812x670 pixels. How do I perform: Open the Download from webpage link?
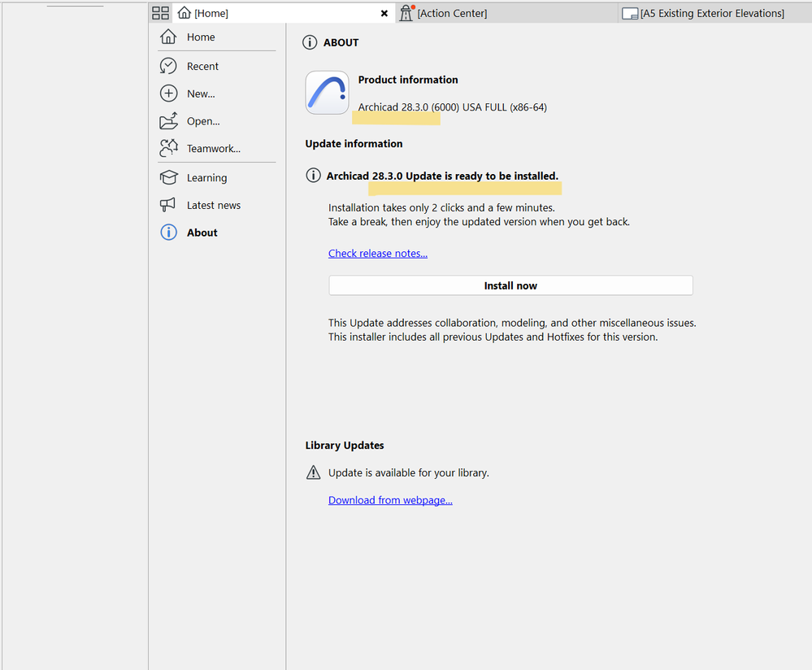coord(390,500)
